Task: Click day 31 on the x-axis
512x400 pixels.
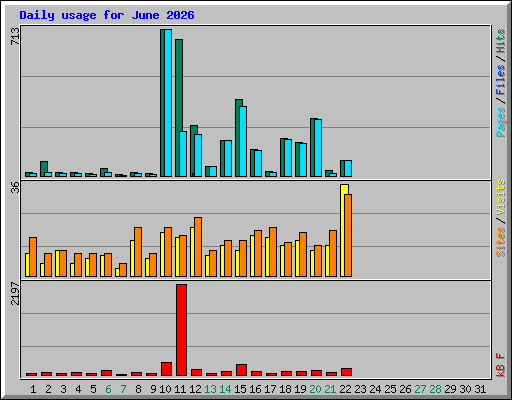Action: (x=480, y=389)
